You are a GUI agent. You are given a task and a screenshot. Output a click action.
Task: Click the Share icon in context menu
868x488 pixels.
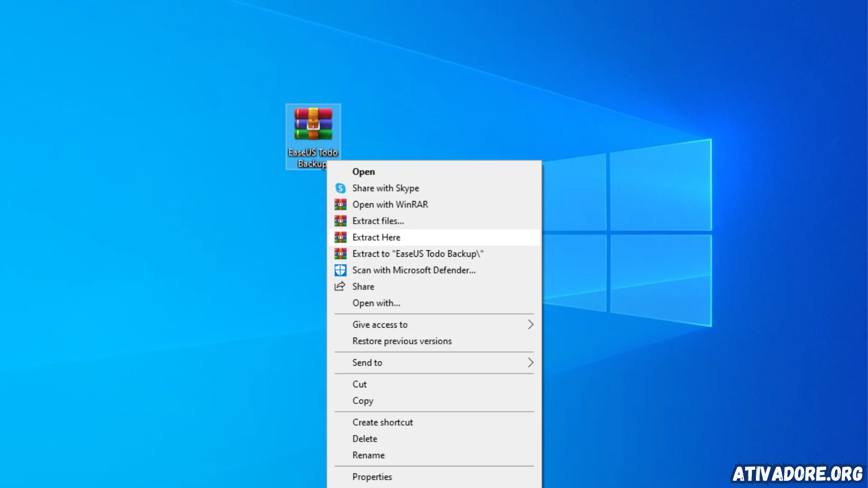click(x=339, y=286)
